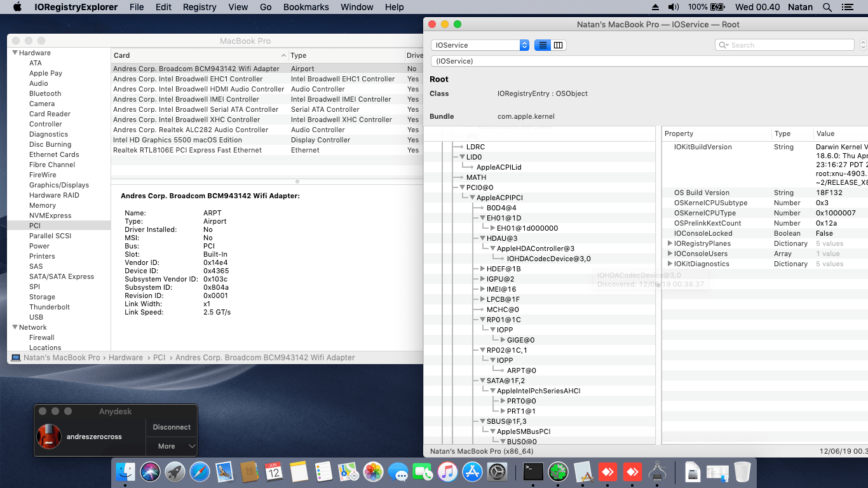
Task: Open More dropdown in AnyDesk panel
Action: (x=172, y=446)
